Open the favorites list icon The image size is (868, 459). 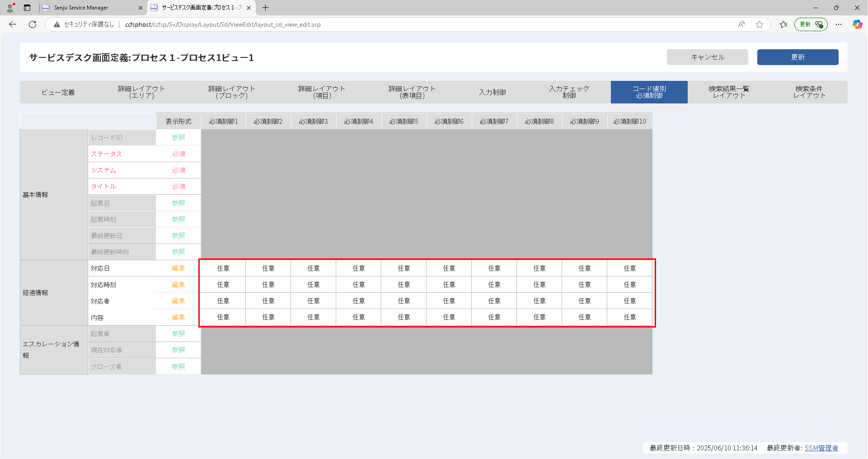click(x=784, y=24)
